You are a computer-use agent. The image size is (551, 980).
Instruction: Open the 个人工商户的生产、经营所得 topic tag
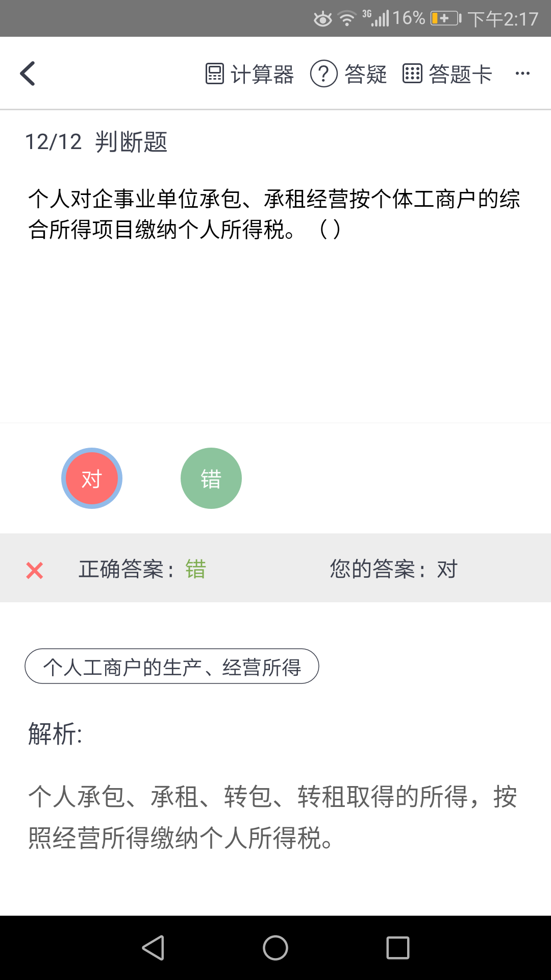pos(172,667)
